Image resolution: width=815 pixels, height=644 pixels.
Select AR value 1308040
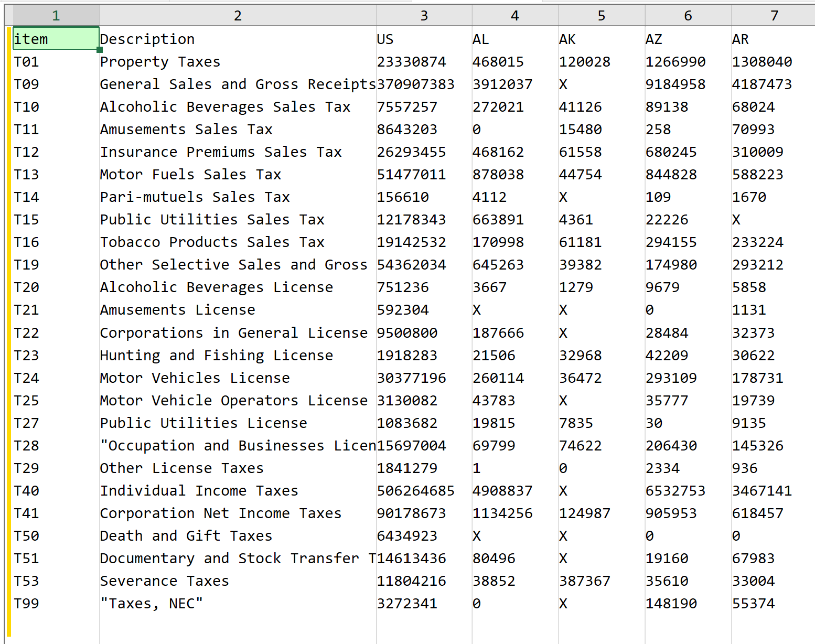click(774, 61)
